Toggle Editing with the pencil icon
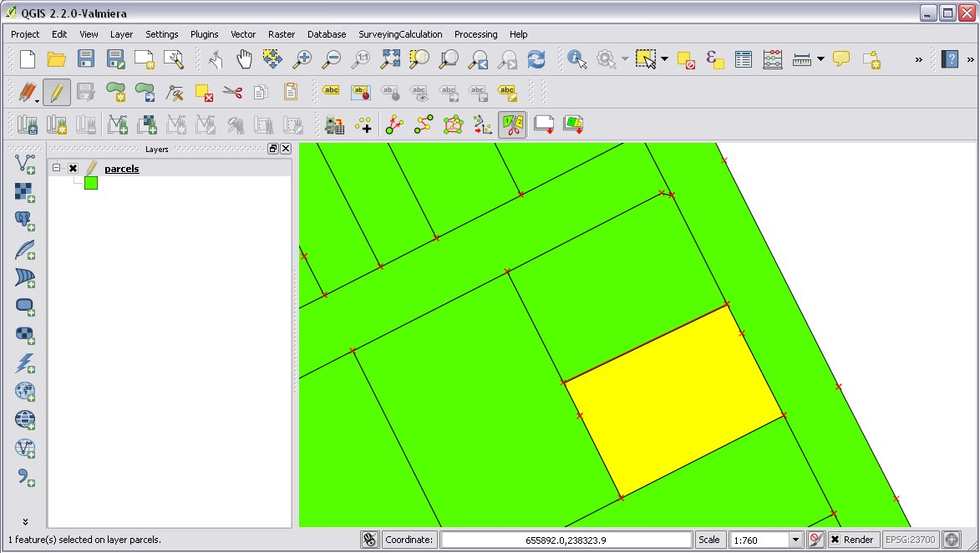The width and height of the screenshot is (980, 553). (56, 92)
